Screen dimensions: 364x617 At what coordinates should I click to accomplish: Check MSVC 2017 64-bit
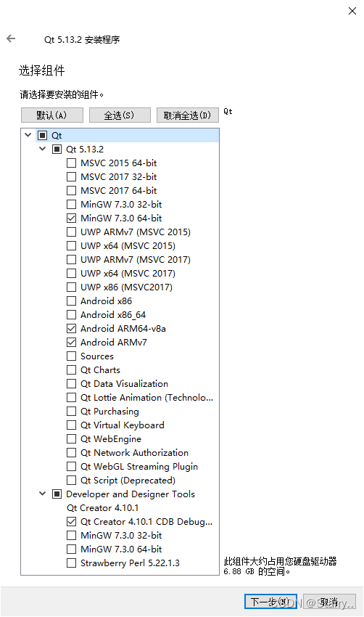(x=71, y=190)
